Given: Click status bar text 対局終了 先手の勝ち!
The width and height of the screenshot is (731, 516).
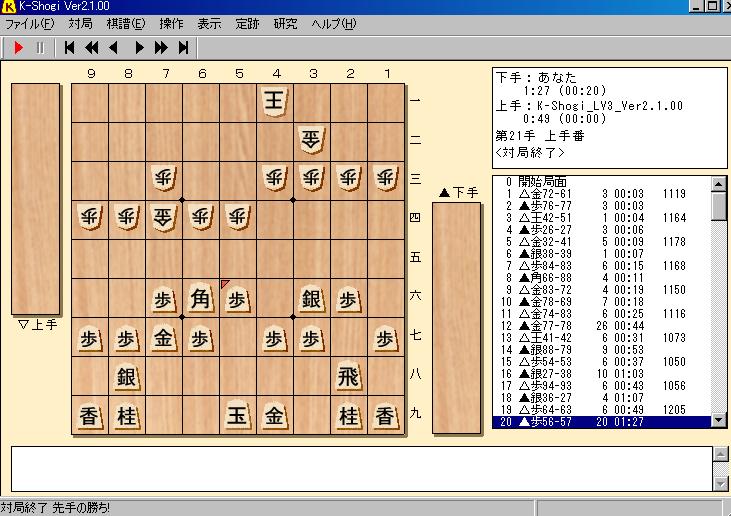Looking at the screenshot, I should tap(55, 508).
